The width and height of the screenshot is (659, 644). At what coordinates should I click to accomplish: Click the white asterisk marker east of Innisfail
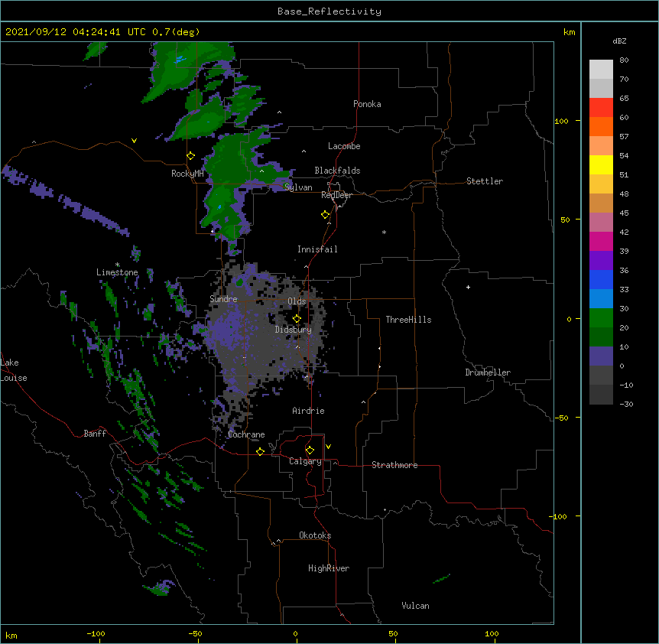tap(384, 232)
